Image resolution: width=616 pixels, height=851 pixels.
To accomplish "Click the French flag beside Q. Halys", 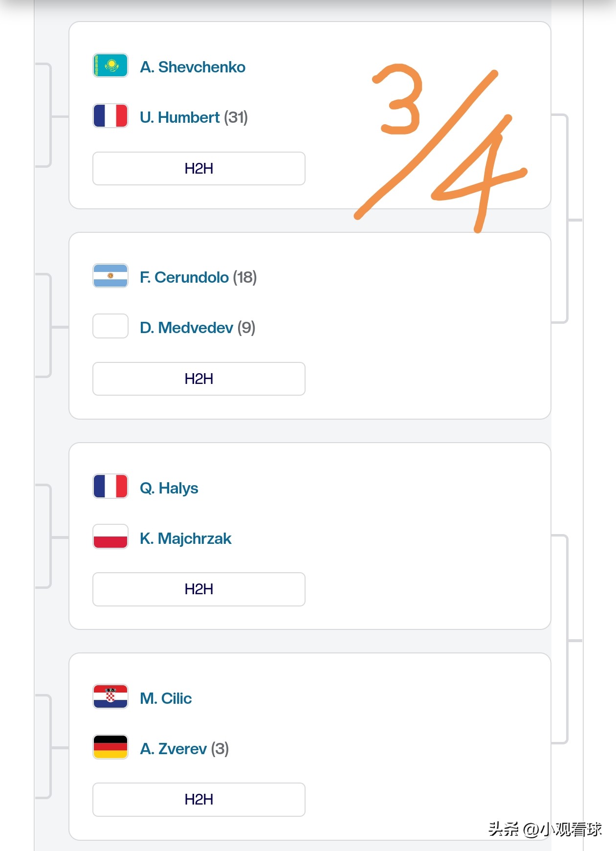I will (110, 487).
